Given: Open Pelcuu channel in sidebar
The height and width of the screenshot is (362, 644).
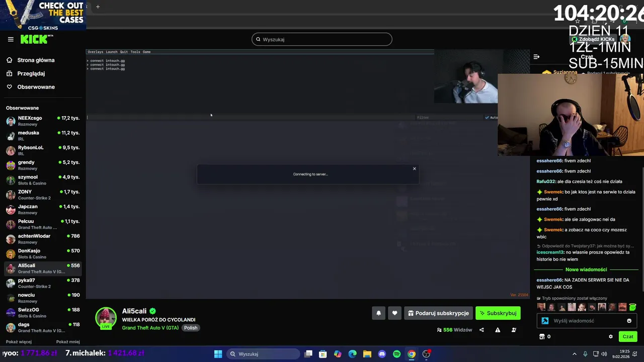Looking at the screenshot, I should (x=43, y=224).
